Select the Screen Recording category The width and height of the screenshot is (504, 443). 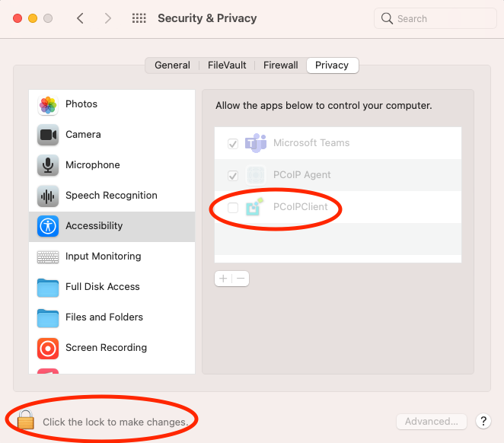click(x=112, y=348)
